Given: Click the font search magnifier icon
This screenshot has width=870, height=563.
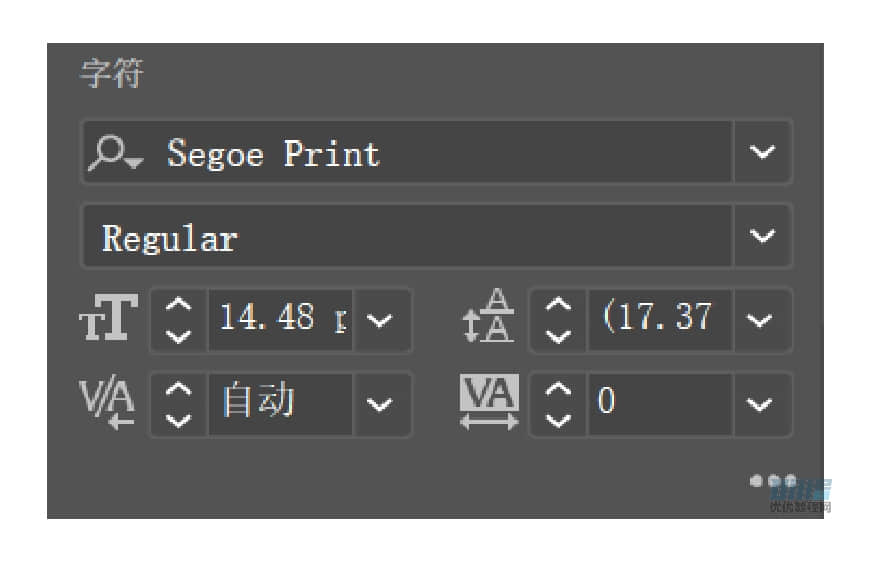Looking at the screenshot, I should [x=115, y=152].
